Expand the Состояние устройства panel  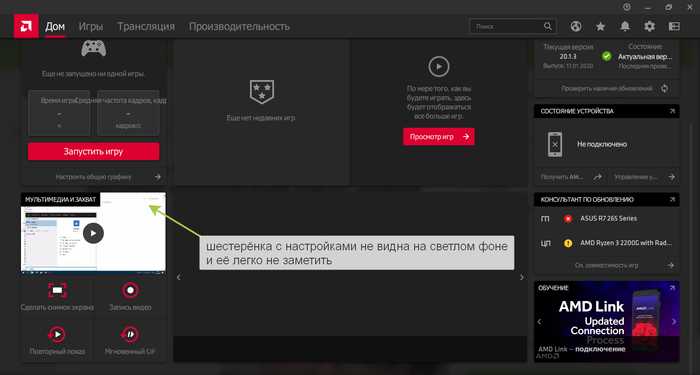[672, 111]
